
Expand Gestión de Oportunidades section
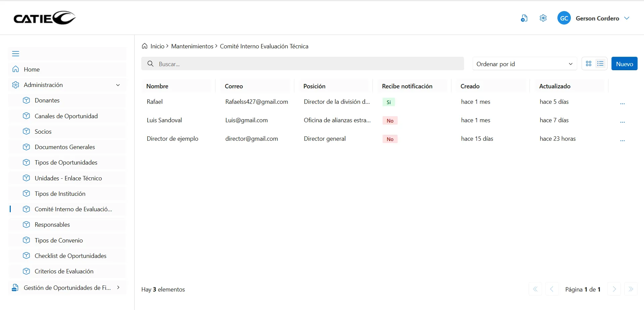click(118, 287)
